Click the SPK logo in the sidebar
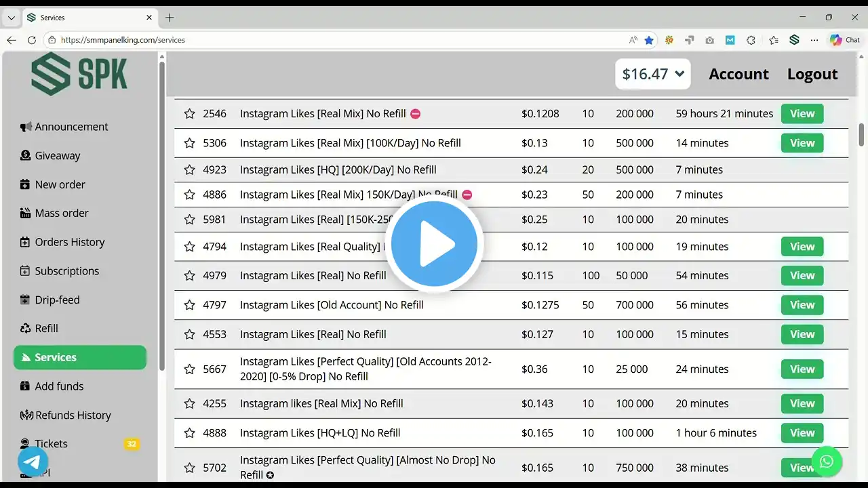This screenshot has height=488, width=868. (79, 74)
